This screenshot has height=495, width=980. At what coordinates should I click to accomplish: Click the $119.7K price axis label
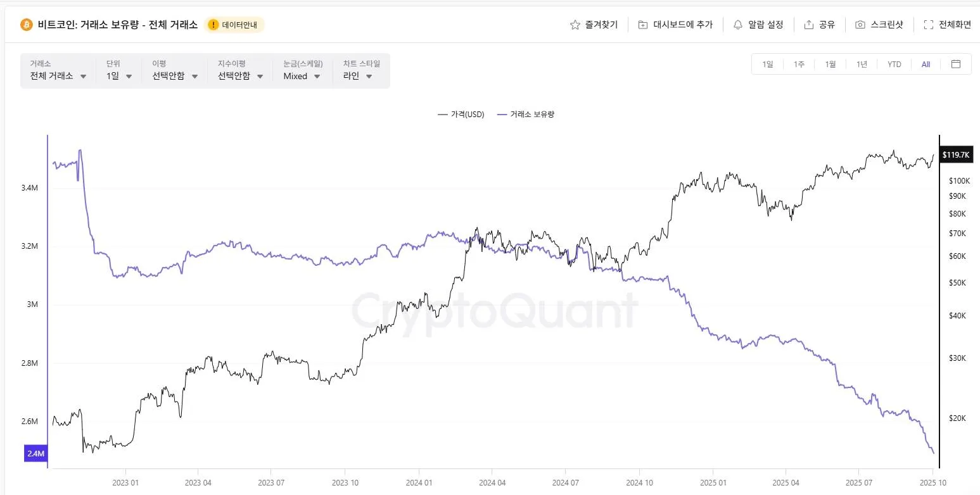[x=956, y=154]
